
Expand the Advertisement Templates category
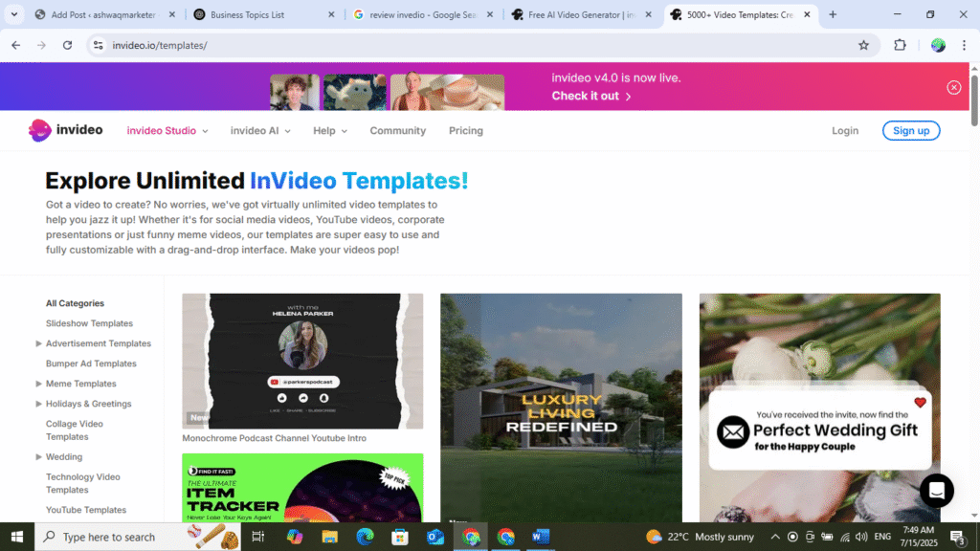point(39,343)
